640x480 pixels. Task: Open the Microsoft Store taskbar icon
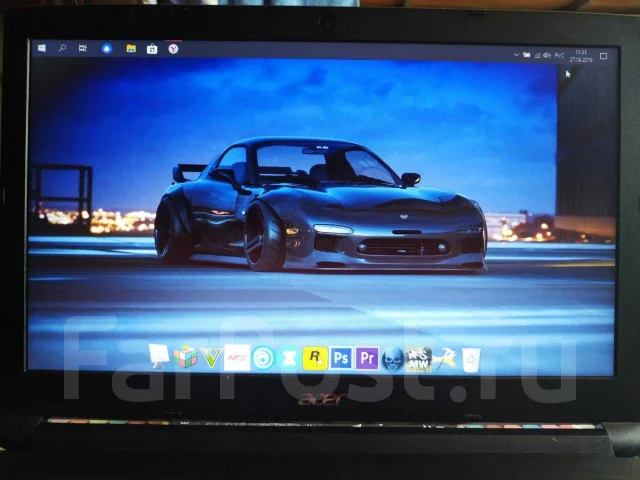click(x=152, y=49)
